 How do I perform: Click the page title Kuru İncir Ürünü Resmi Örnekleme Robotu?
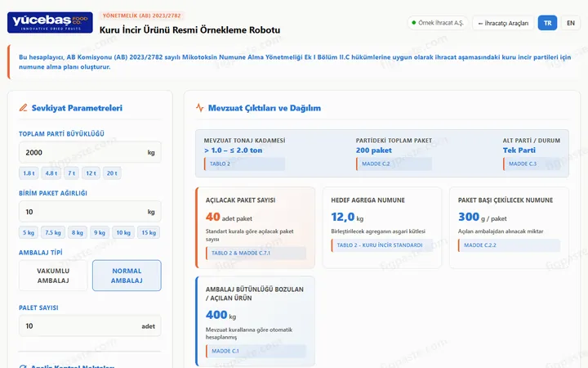point(189,30)
